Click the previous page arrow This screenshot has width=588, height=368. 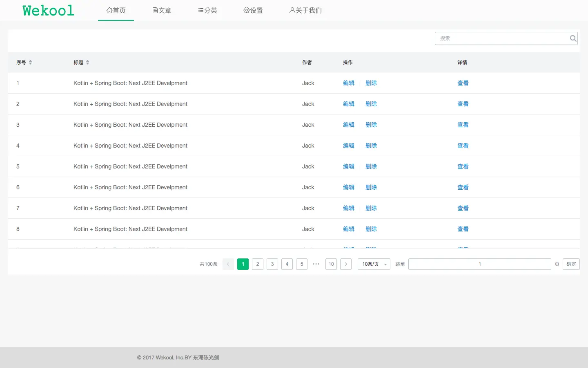coord(228,264)
